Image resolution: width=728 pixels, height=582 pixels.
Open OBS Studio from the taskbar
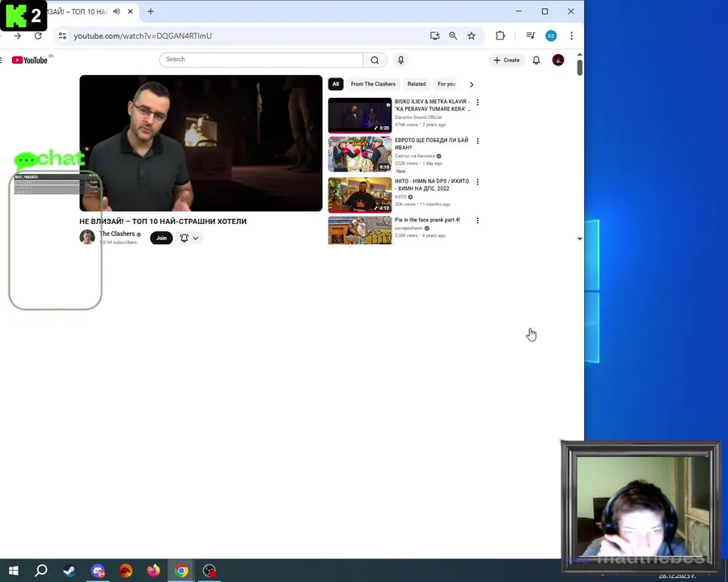click(210, 571)
